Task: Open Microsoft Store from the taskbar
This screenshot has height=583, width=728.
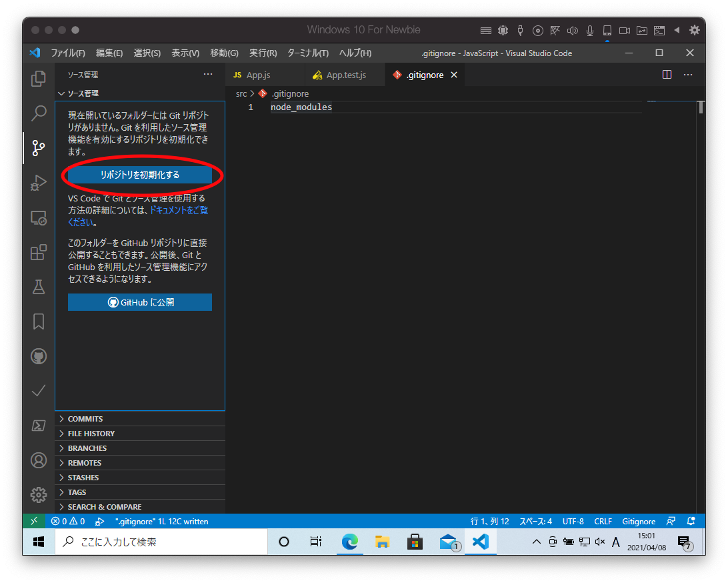Action: coord(415,542)
